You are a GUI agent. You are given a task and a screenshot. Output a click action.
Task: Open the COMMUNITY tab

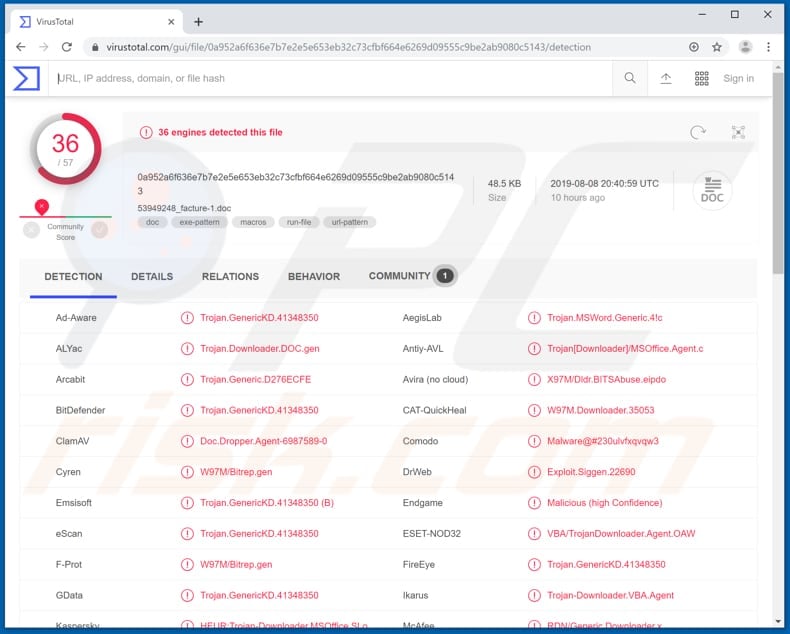coord(412,276)
